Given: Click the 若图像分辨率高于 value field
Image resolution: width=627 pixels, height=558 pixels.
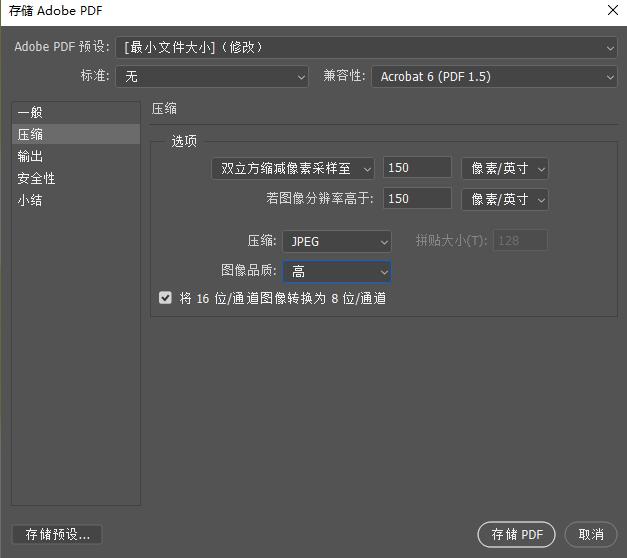Looking at the screenshot, I should (417, 199).
